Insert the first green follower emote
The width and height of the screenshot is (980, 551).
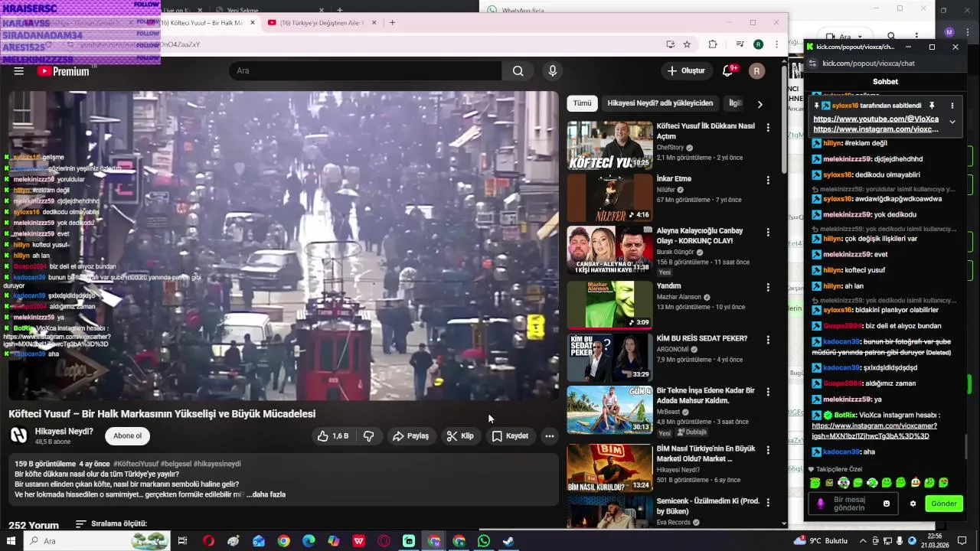point(815,483)
